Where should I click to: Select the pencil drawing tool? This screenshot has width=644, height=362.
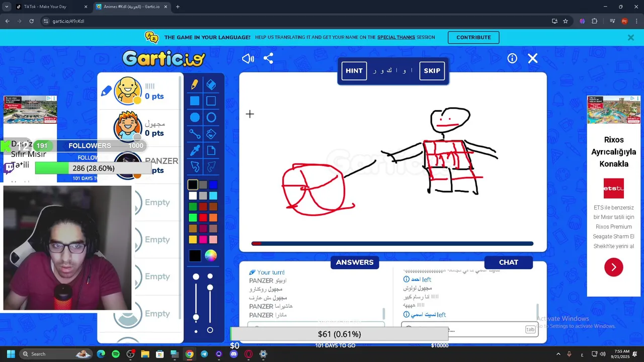195,84
